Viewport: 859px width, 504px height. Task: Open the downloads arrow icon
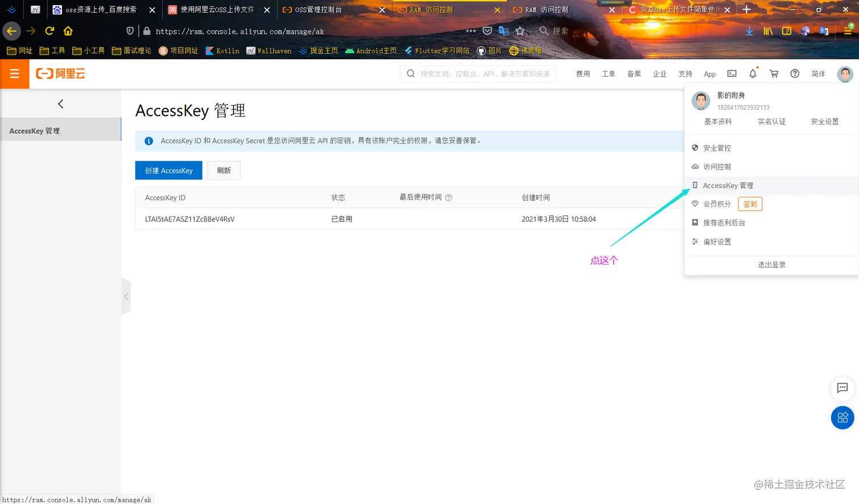click(x=749, y=31)
